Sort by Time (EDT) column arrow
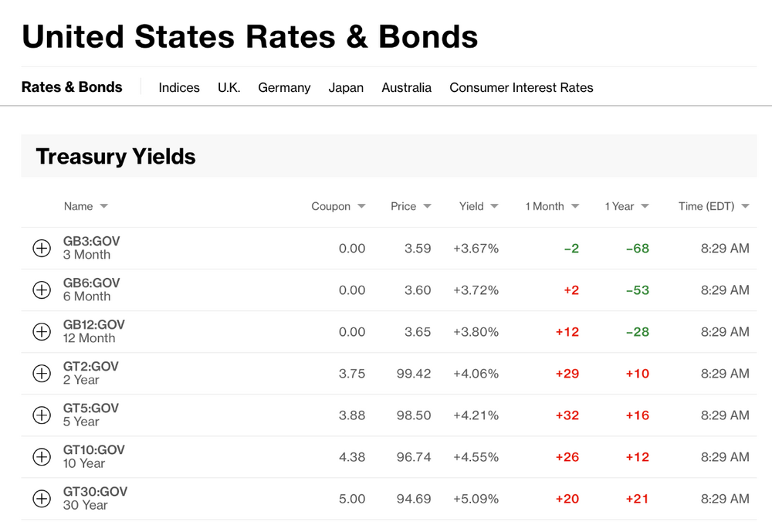This screenshot has height=532, width=772. click(x=745, y=206)
